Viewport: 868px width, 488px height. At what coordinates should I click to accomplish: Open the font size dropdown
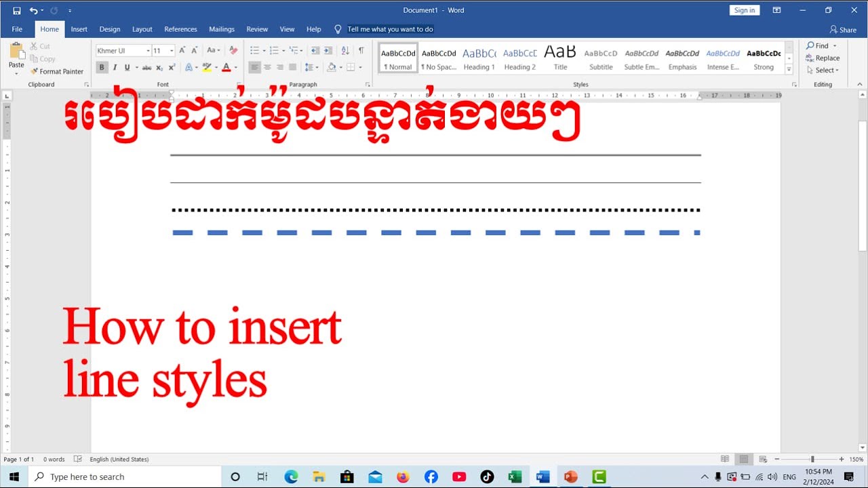pyautogui.click(x=172, y=51)
